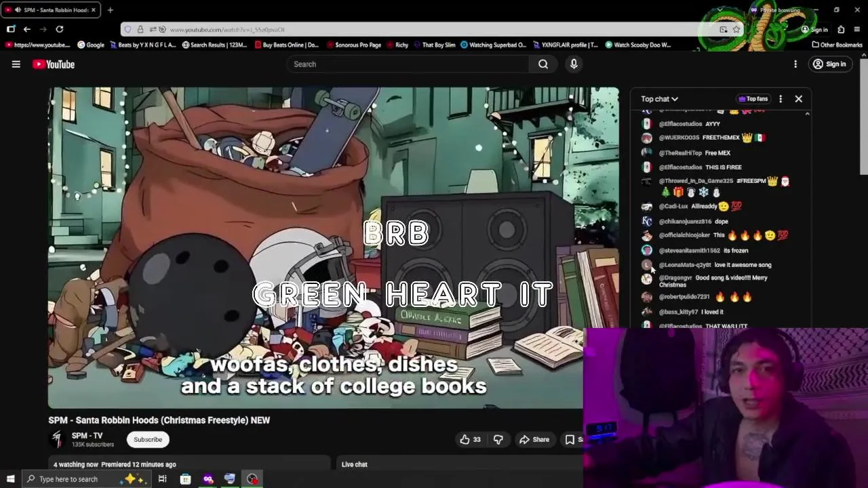Click @chikanojuarez816 dope message

pyautogui.click(x=721, y=222)
